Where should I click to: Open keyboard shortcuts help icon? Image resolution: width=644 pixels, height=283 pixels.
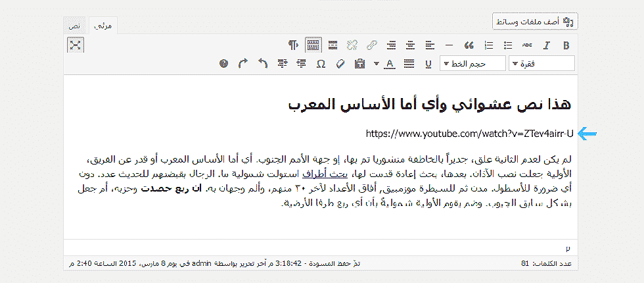[224, 64]
